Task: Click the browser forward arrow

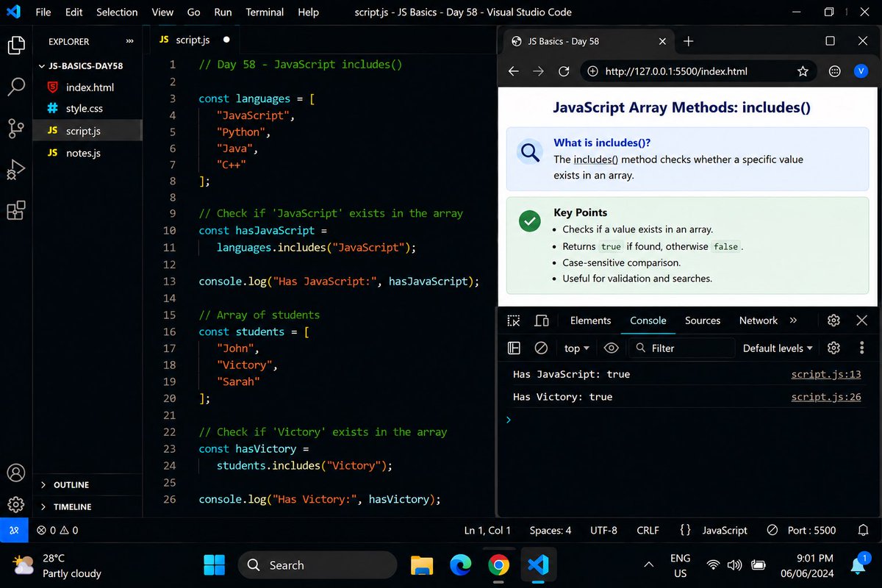Action: (539, 71)
